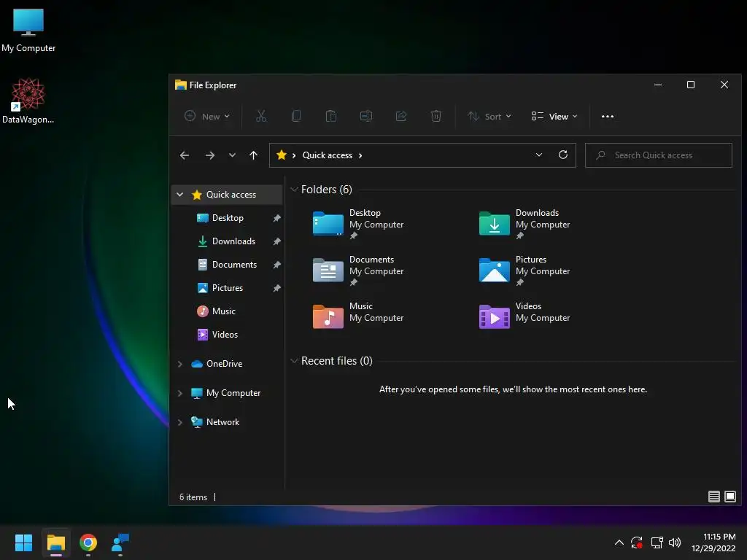Screen dimensions: 747x560
Task: Collapse the Recent files (0) group
Action: pos(294,361)
